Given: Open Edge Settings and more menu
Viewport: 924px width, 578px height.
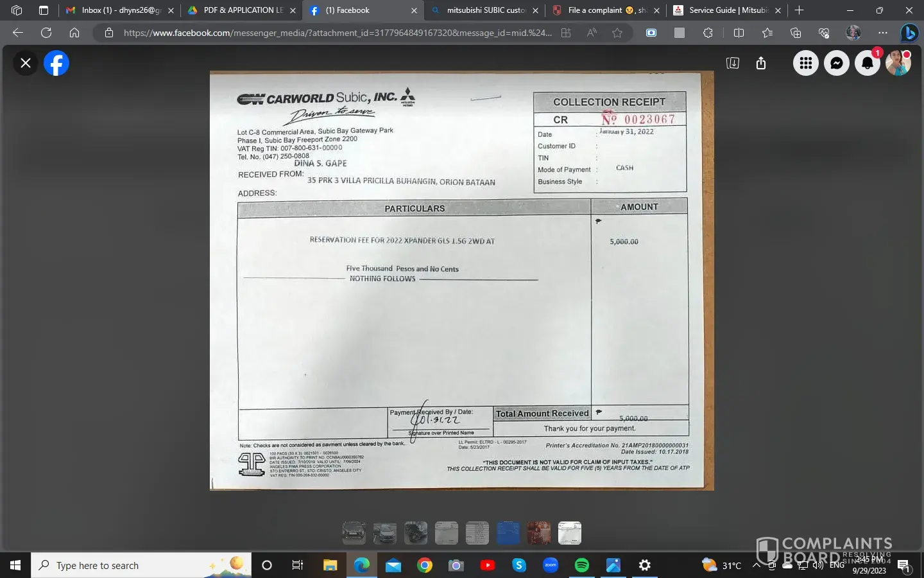Looking at the screenshot, I should coord(883,33).
